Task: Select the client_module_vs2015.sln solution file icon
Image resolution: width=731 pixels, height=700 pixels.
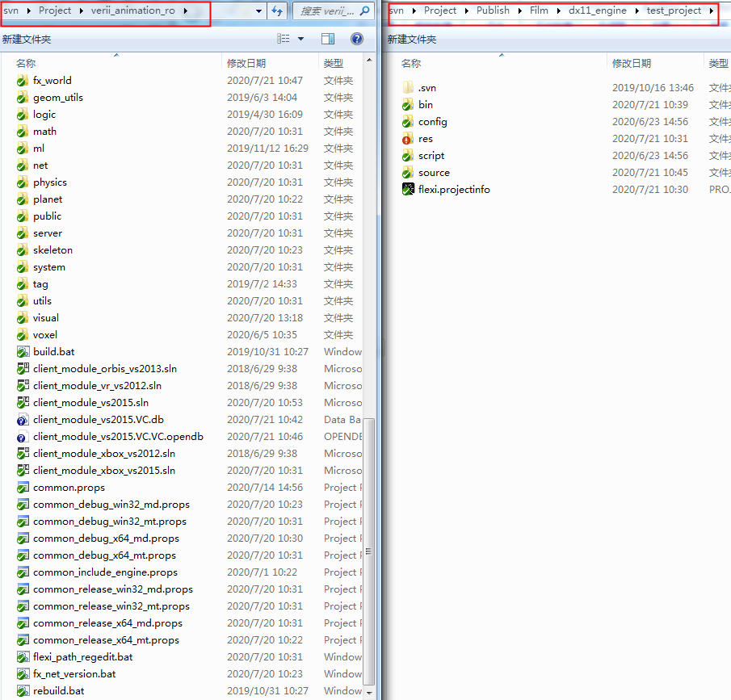Action: tap(23, 403)
